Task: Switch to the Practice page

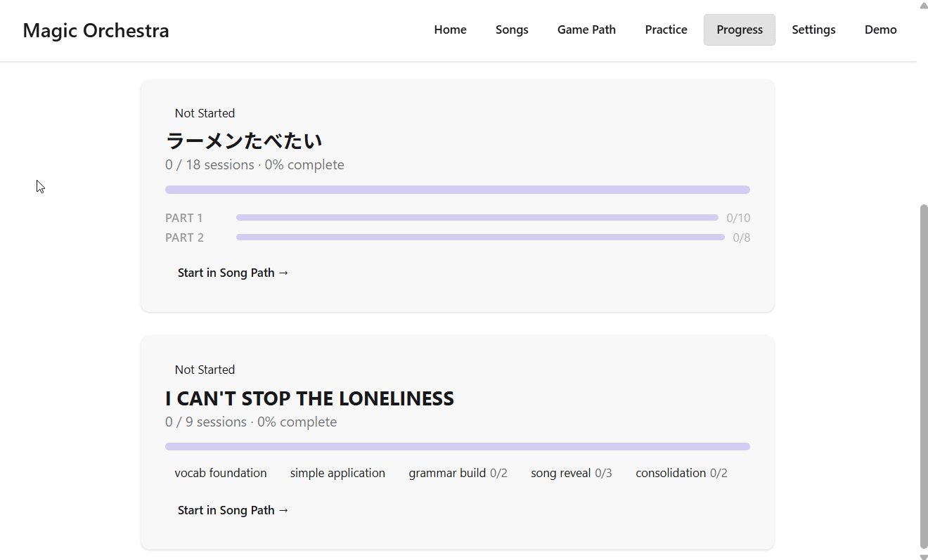Action: tap(666, 30)
